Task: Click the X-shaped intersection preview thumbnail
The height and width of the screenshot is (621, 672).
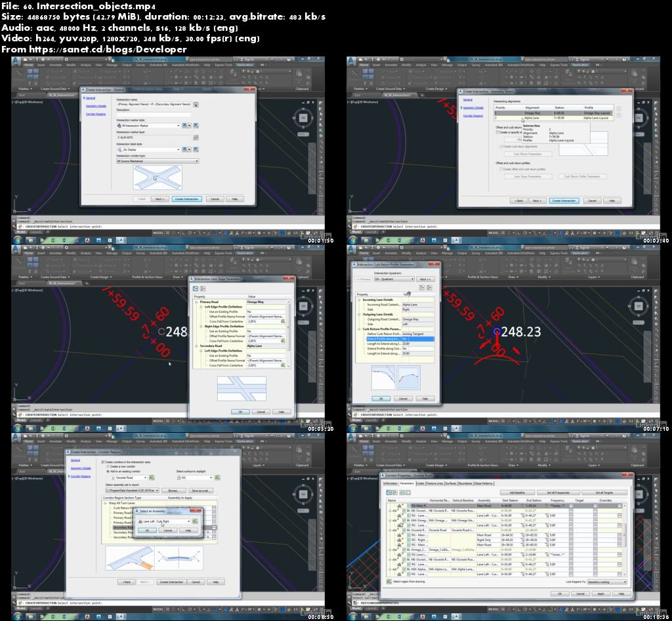Action: pyautogui.click(x=157, y=177)
